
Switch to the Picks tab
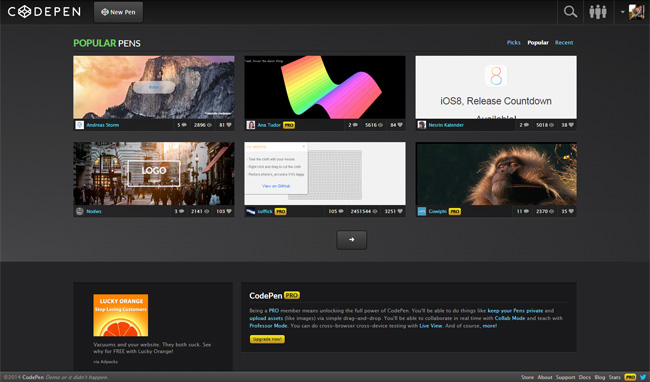tap(514, 42)
